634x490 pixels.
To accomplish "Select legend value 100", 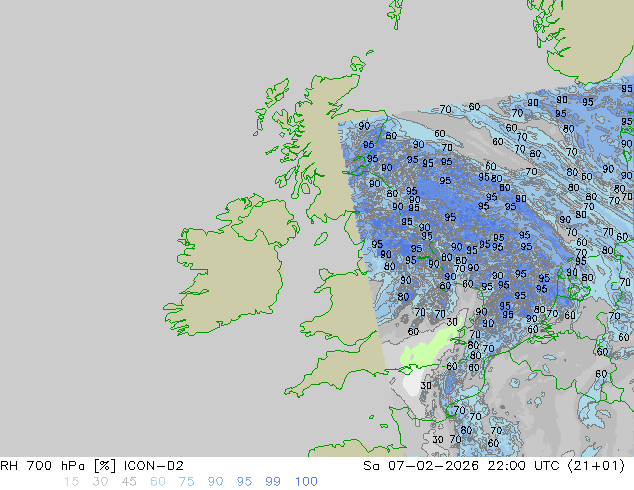I will [x=306, y=482].
